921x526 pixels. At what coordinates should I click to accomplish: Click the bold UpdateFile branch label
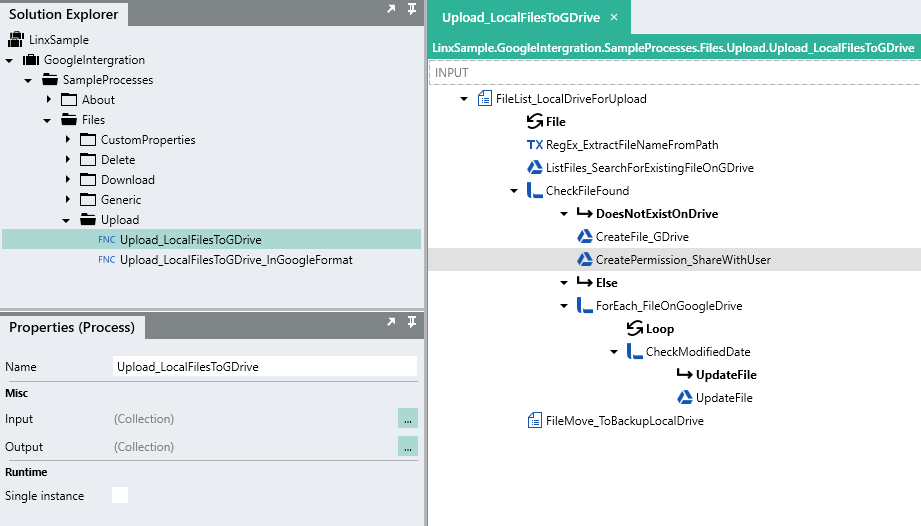(x=726, y=375)
